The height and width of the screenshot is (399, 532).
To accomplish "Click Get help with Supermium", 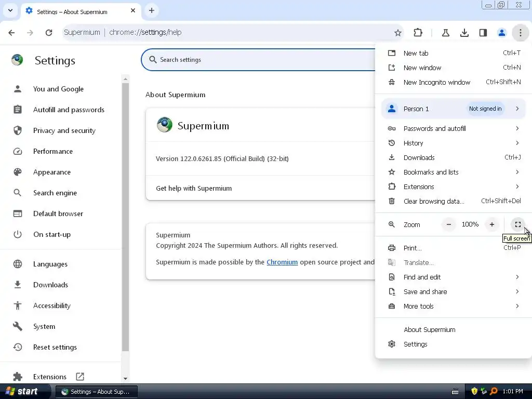I will 261,188.
